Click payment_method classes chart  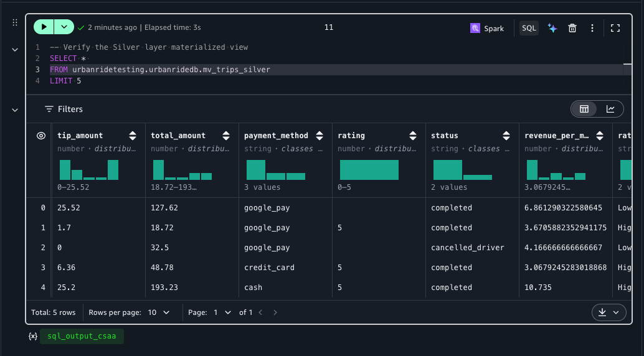click(x=275, y=169)
